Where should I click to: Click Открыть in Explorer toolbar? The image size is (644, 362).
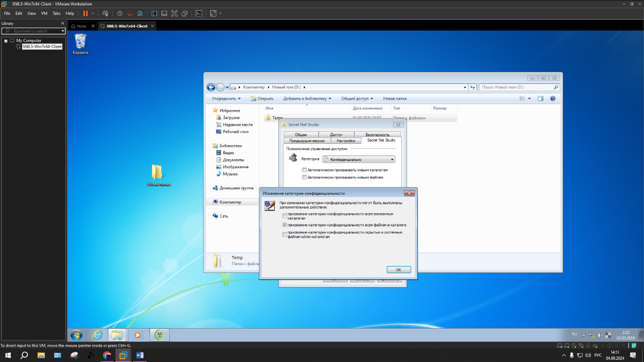[262, 98]
